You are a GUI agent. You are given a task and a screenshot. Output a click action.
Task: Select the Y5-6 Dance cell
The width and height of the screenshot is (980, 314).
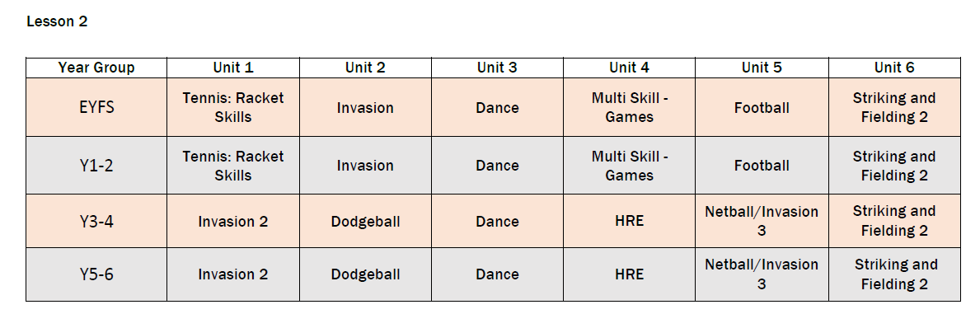(498, 274)
